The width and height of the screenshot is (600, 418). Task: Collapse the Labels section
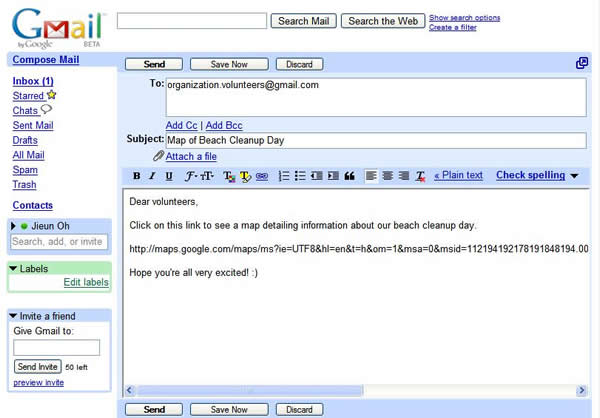click(x=13, y=268)
